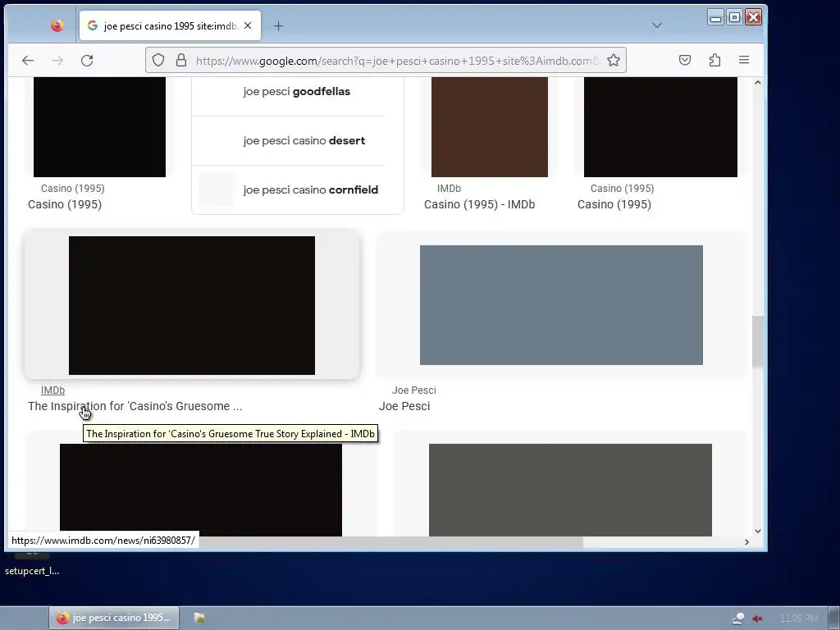Open the gray-blue Joe Pesci image

point(561,305)
